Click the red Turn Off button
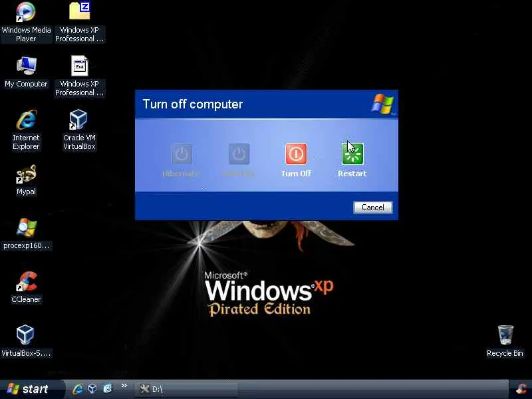 (x=296, y=154)
